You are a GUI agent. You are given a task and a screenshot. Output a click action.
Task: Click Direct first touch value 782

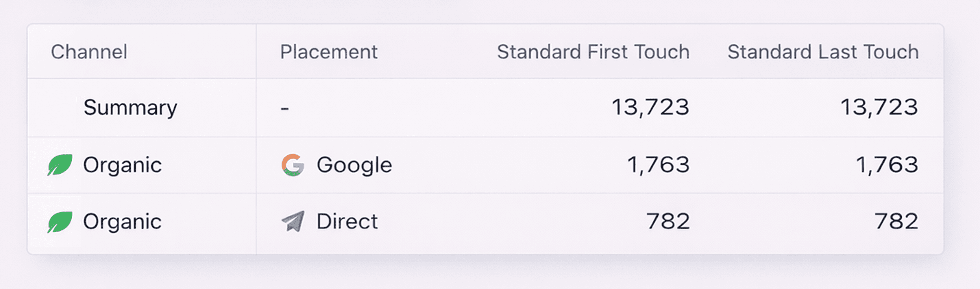[x=668, y=222]
